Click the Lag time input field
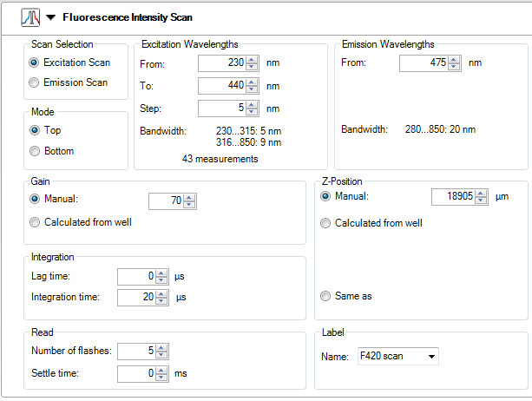Screen dimensions: 532x401 (135, 276)
